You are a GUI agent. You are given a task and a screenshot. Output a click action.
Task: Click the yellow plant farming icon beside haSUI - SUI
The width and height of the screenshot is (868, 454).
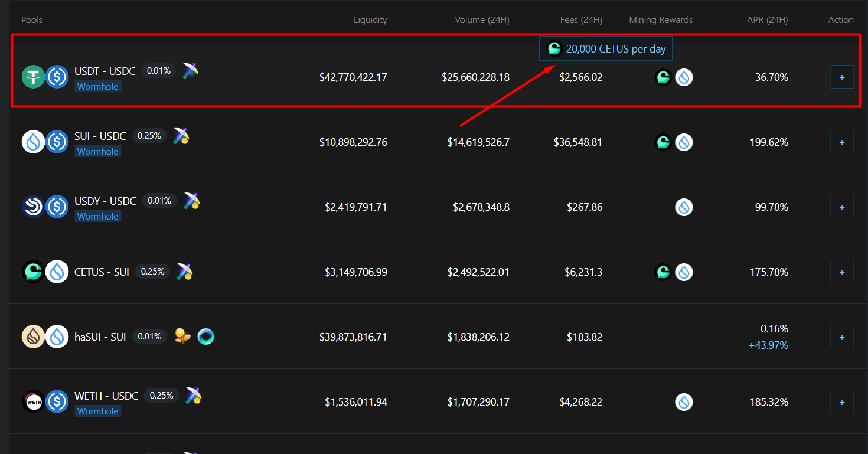(182, 337)
